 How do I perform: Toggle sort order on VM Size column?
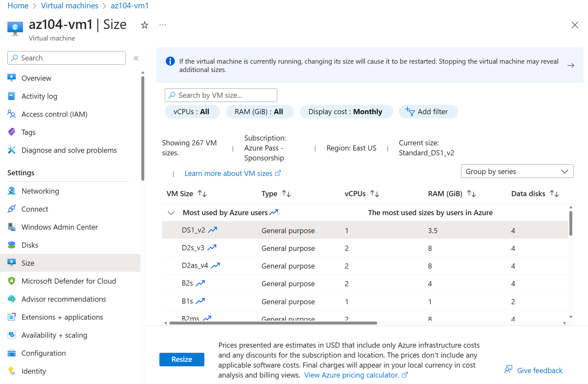click(202, 194)
